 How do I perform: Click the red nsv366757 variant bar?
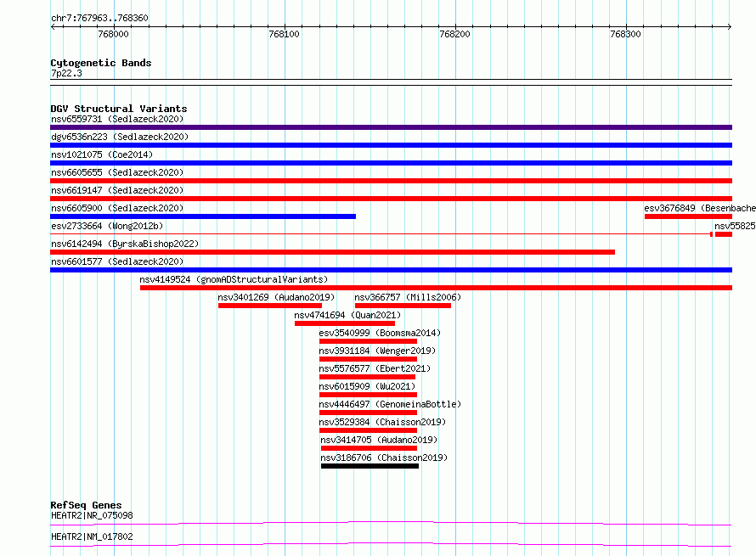pos(403,306)
